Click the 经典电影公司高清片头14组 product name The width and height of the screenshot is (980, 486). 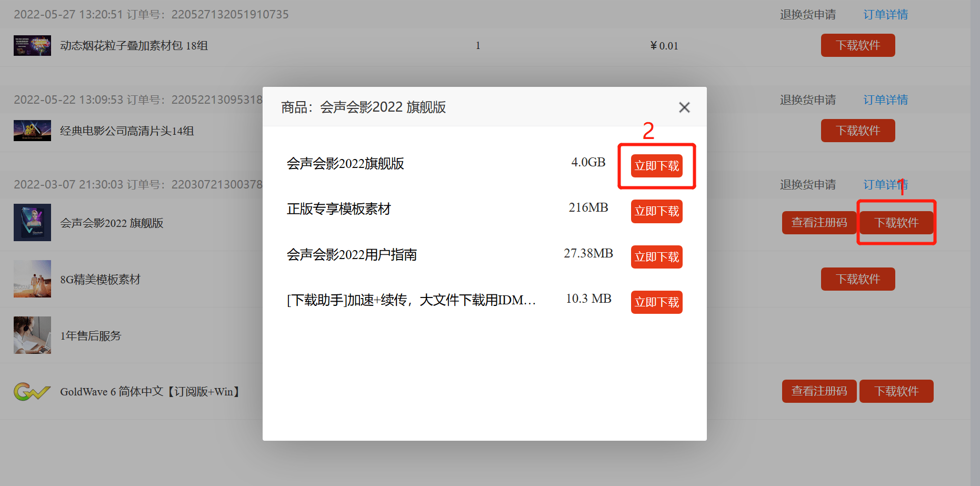tap(127, 131)
